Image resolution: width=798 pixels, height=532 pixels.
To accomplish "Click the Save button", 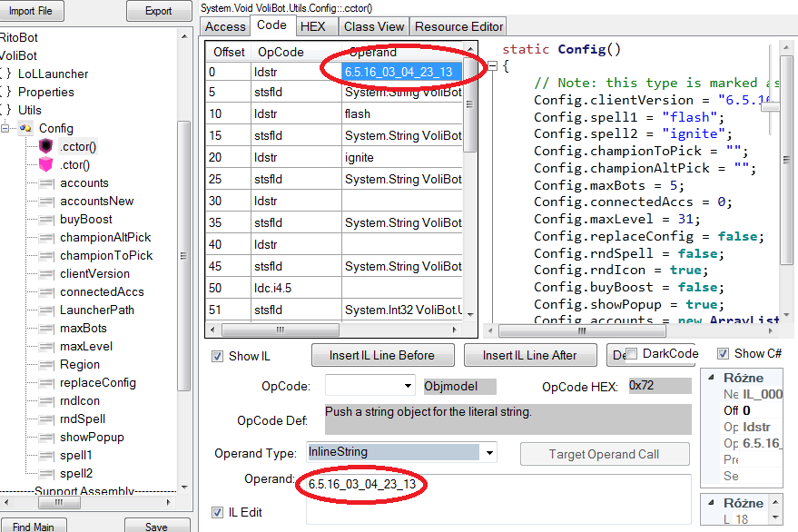I will 157,527.
